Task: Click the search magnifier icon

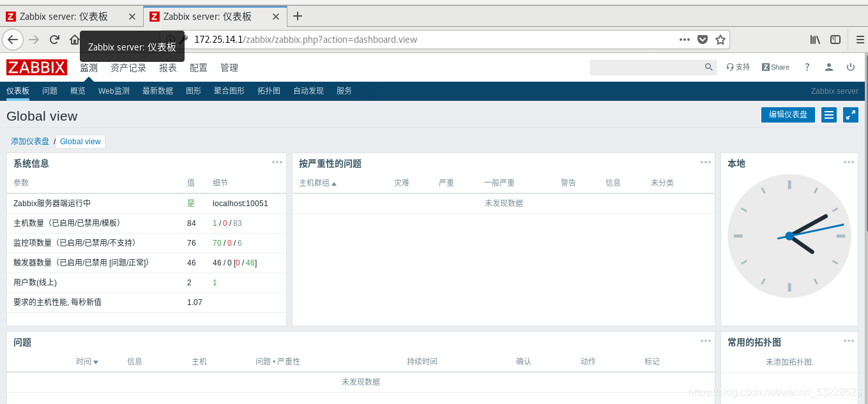Action: (x=709, y=67)
